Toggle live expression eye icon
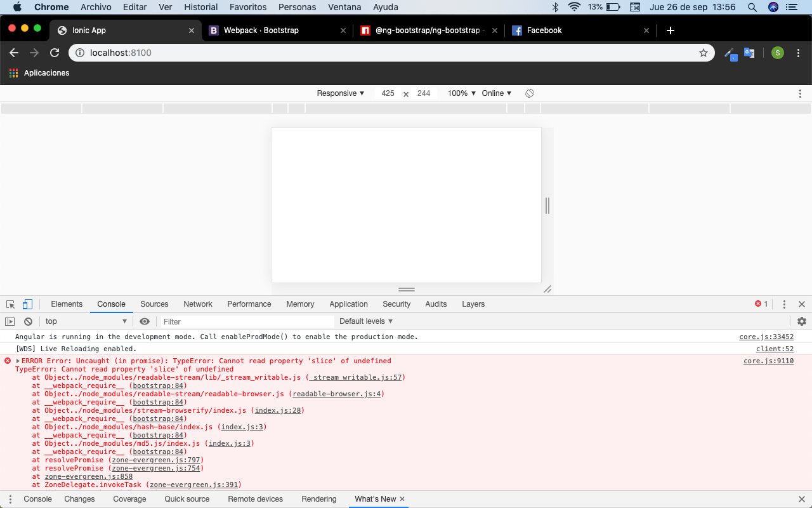Viewport: 812px width, 508px height. pos(145,321)
